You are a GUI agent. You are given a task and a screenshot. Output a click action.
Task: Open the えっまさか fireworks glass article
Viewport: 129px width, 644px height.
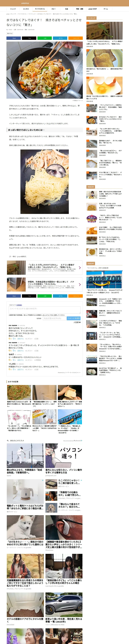19,421
